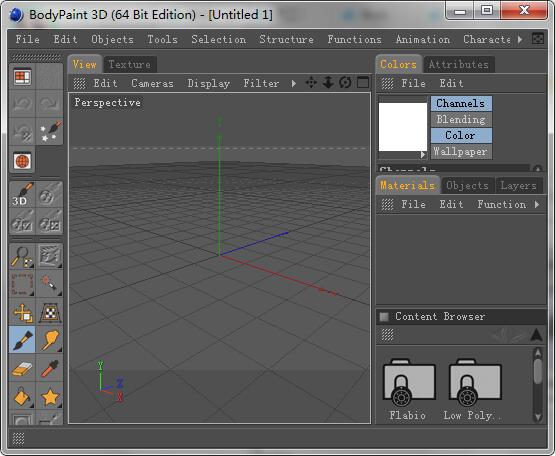Select the Brush paint tool
The height and width of the screenshot is (456, 555).
(22, 339)
